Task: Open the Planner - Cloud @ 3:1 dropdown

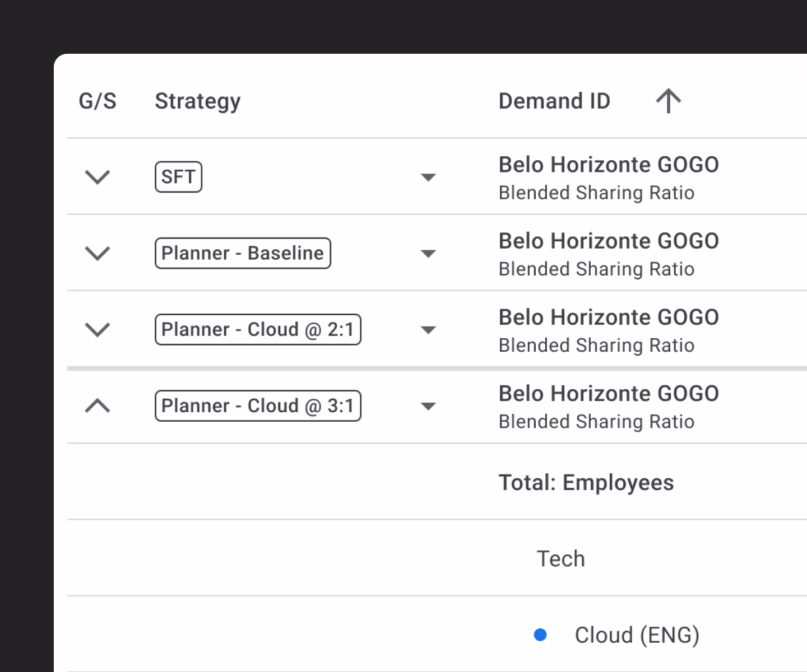Action: [429, 406]
